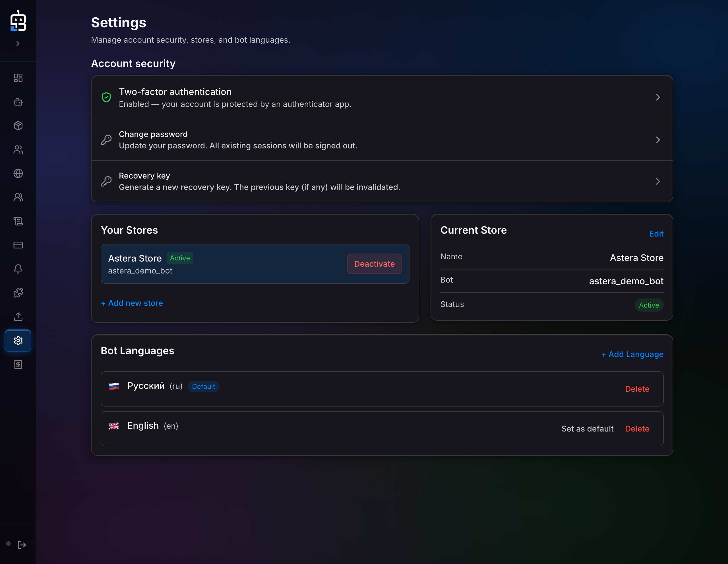The width and height of the screenshot is (728, 564).
Task: Click the Add new store link
Action: [132, 303]
